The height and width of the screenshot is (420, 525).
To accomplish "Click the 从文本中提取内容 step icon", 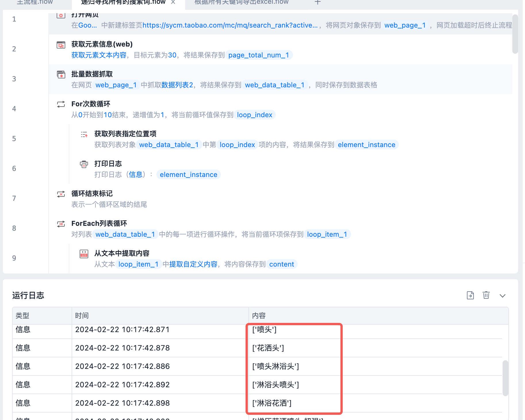I will pyautogui.click(x=84, y=254).
